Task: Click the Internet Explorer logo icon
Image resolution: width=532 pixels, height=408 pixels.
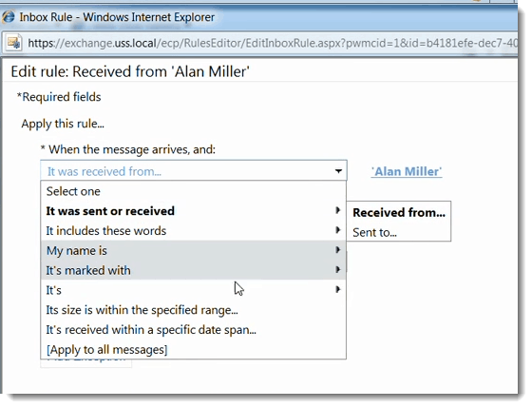Action: (9, 17)
